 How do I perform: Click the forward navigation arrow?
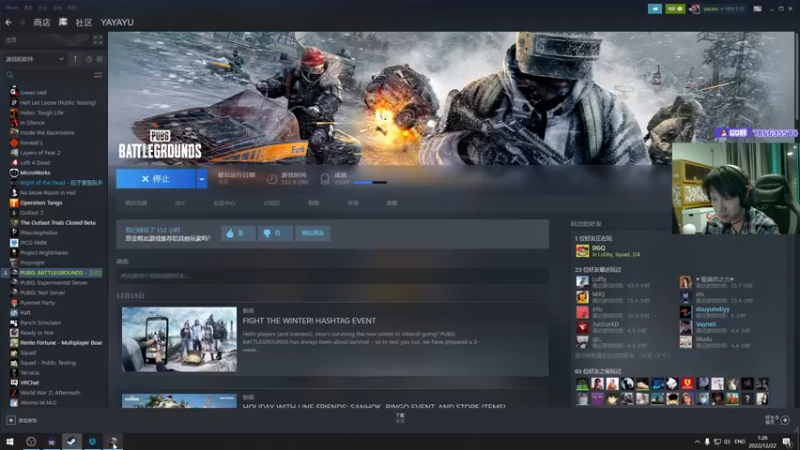pos(22,22)
